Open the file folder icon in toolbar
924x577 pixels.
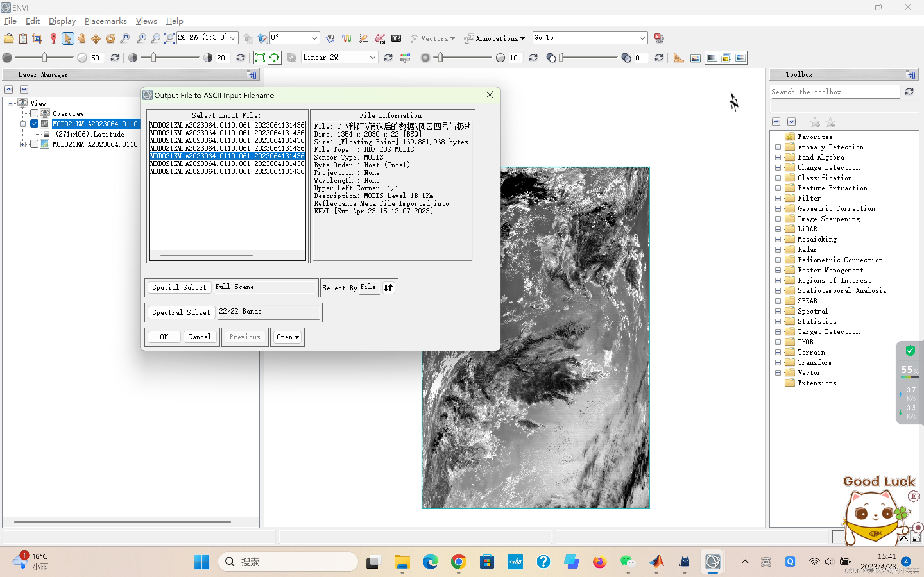click(x=8, y=38)
